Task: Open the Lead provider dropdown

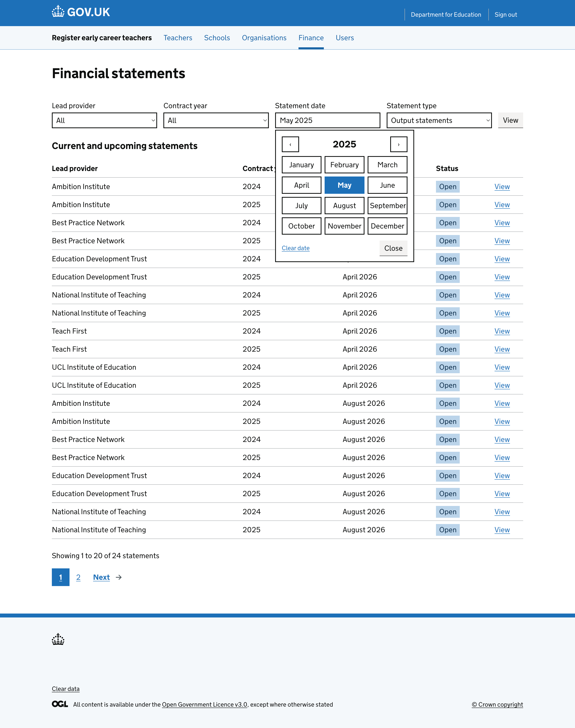Action: click(x=104, y=121)
